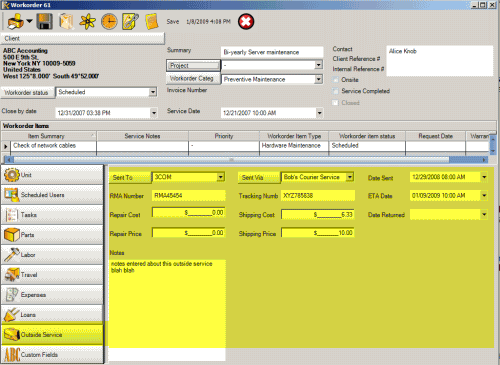Expand the Sent Via courier dropdown
The height and width of the screenshot is (365, 500).
tap(350, 177)
